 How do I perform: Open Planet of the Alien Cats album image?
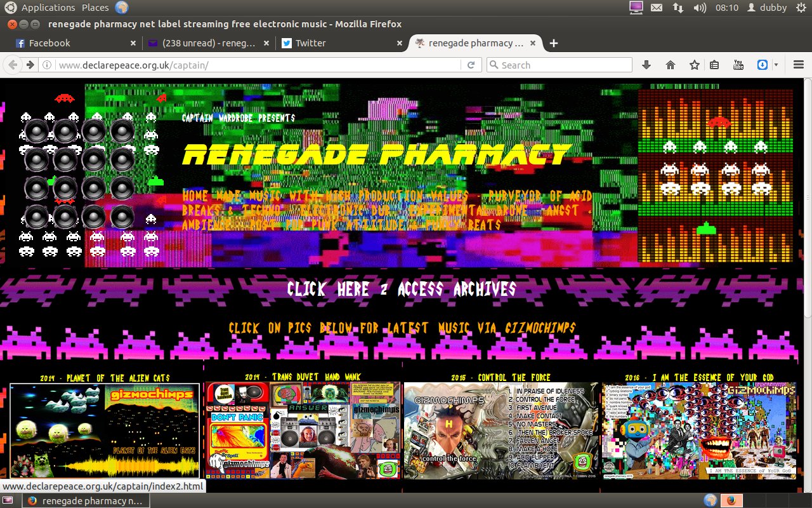tap(105, 430)
